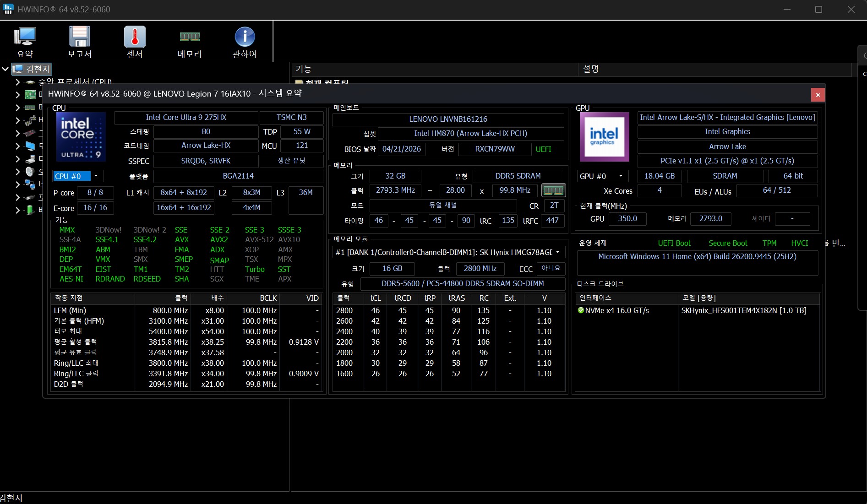Click the Intel Core Ultra 9 logo

point(81,137)
